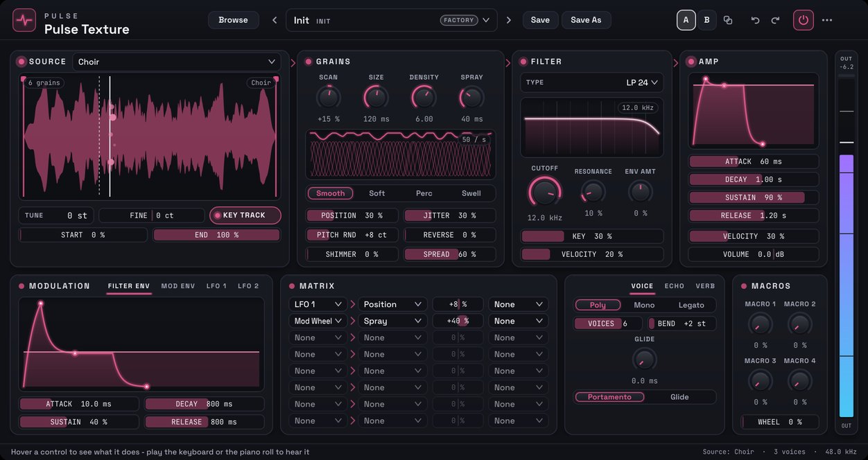This screenshot has height=460, width=868.
Task: Open the LFO 1 matrix source dropdown
Action: point(318,304)
